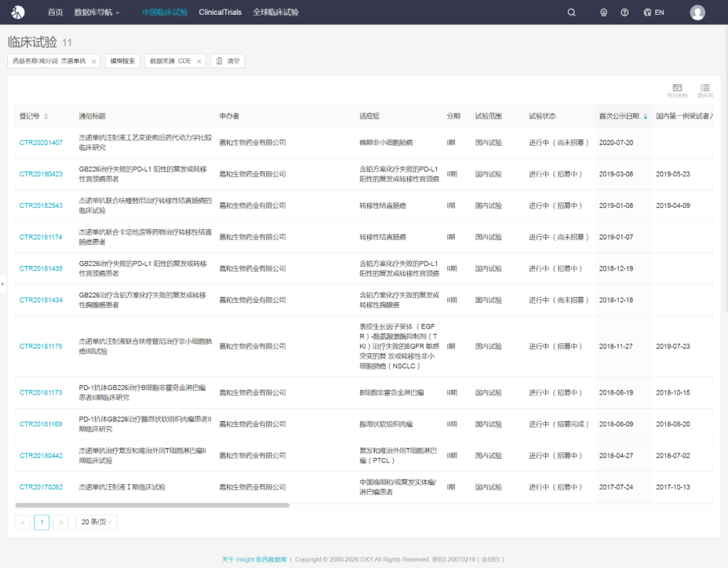
Task: Switch the language to EN
Action: coord(654,13)
